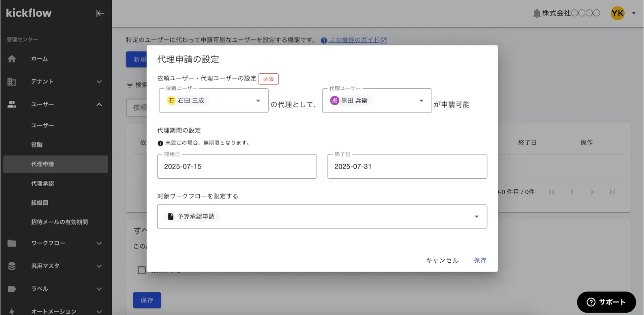The height and width of the screenshot is (315, 644).
Task: Click the Home house icon in sidebar
Action: click(12, 59)
